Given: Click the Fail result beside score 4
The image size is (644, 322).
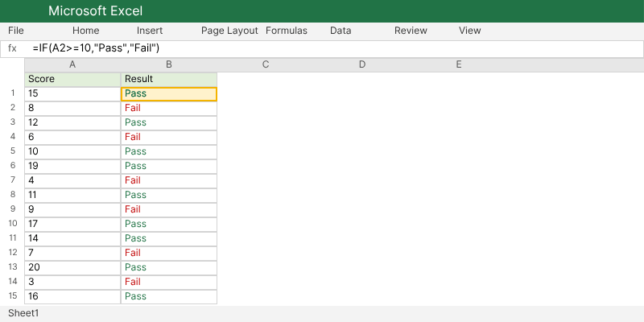Looking at the screenshot, I should (x=169, y=180).
